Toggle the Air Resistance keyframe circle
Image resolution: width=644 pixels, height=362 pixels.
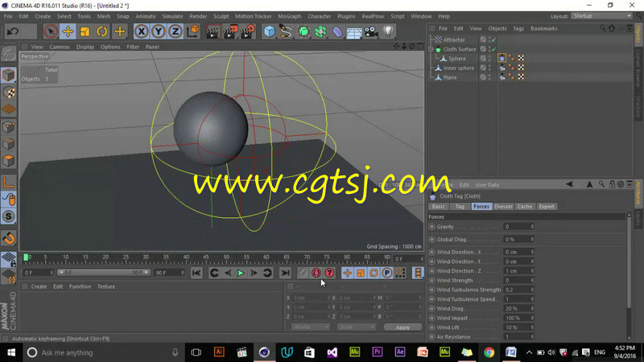click(431, 337)
